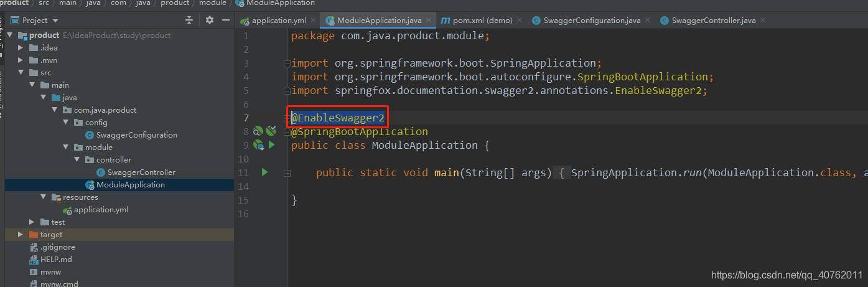Click the SwaggerConfiguration class icon in tree
The width and height of the screenshot is (868, 287).
[90, 135]
